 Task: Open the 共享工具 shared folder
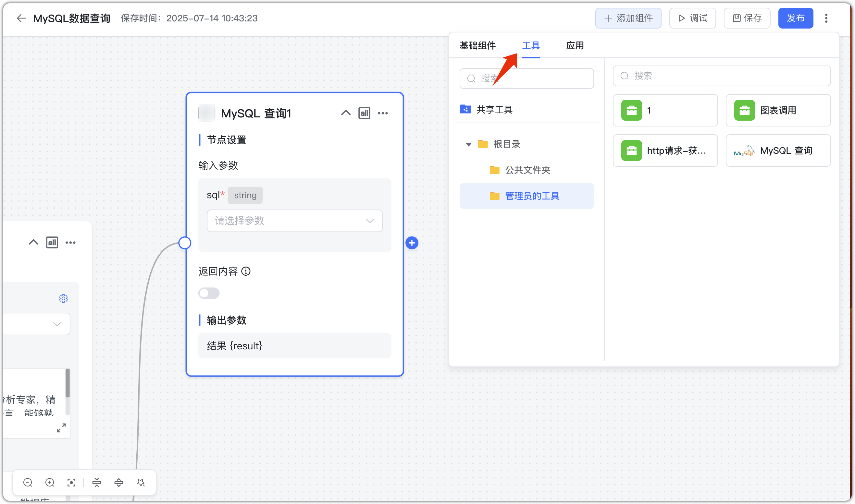tap(527, 109)
